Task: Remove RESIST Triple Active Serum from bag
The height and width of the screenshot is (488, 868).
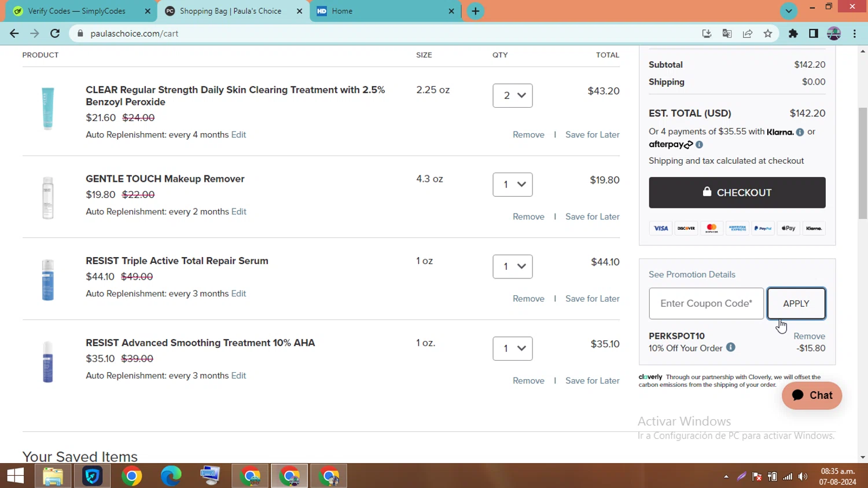Action: pyautogui.click(x=528, y=299)
